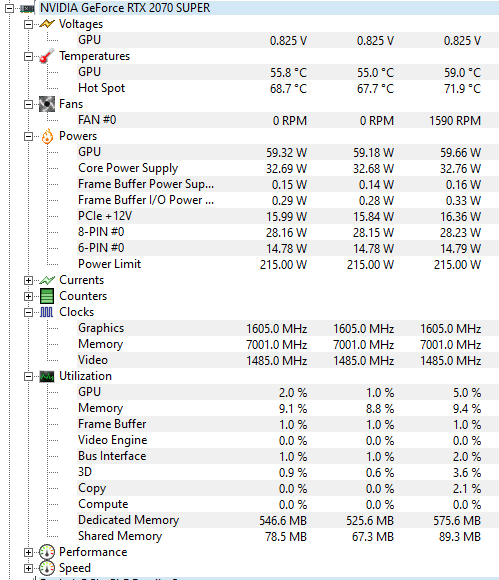Select the Frame Buffer Power Sup... row

[288, 184]
